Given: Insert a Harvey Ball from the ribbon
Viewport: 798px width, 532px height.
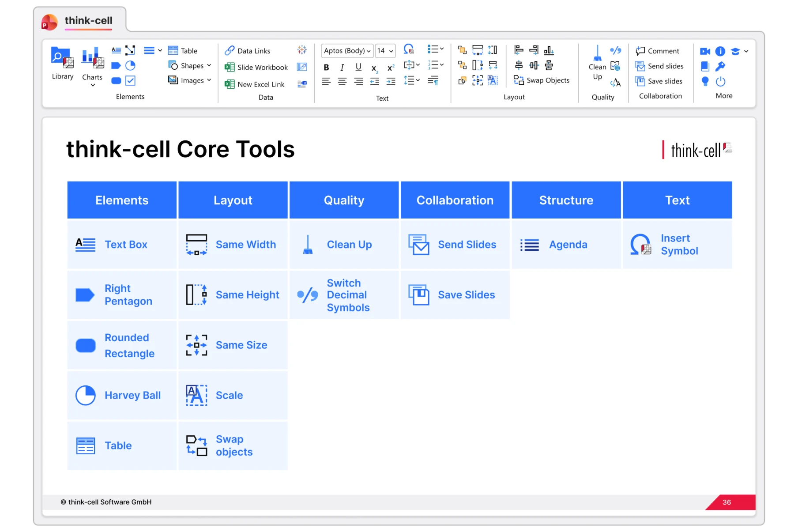Looking at the screenshot, I should click(x=130, y=66).
